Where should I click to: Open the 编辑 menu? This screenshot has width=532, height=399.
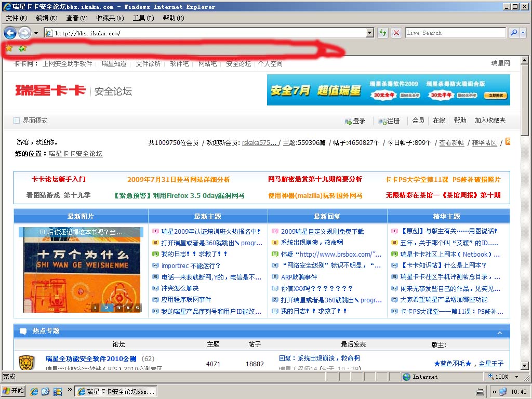[x=46, y=18]
